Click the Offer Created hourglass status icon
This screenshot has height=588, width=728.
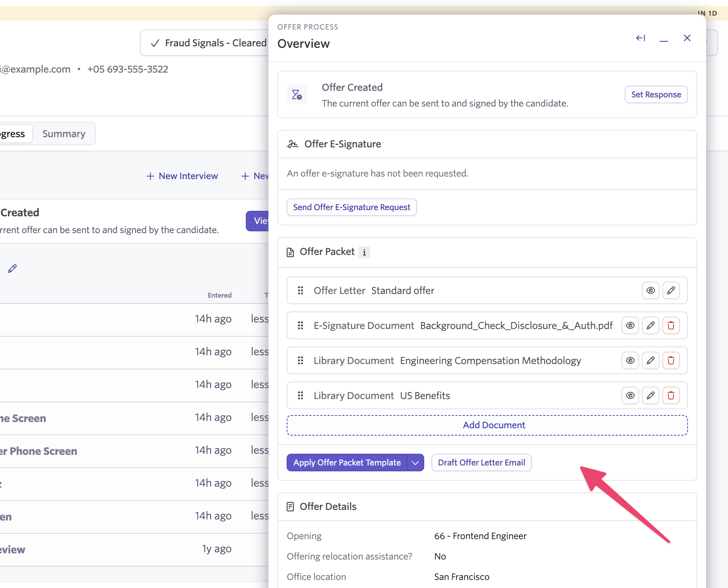point(297,95)
